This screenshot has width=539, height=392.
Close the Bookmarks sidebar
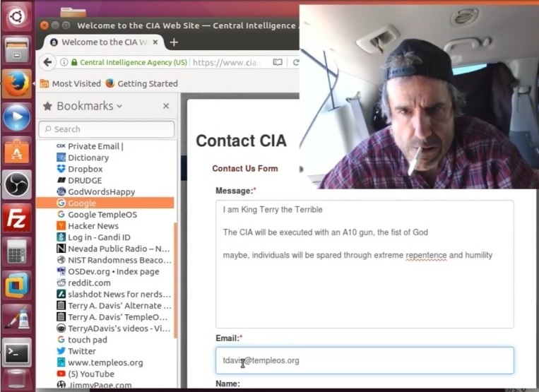coord(166,106)
